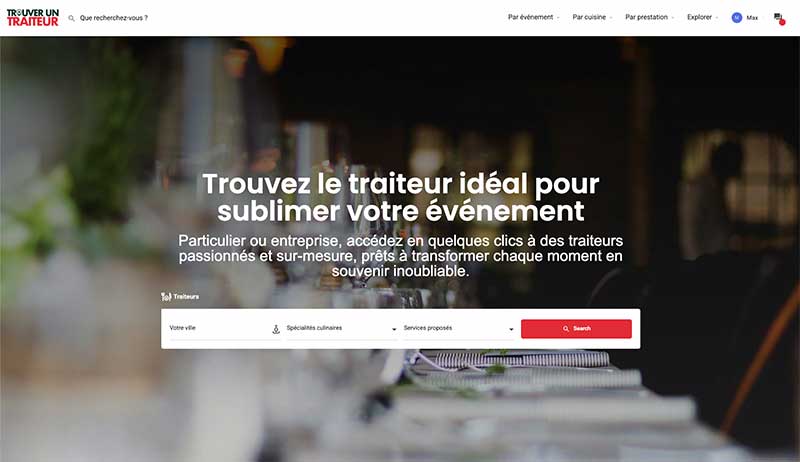Select the Traiteurs category icon above search

166,296
